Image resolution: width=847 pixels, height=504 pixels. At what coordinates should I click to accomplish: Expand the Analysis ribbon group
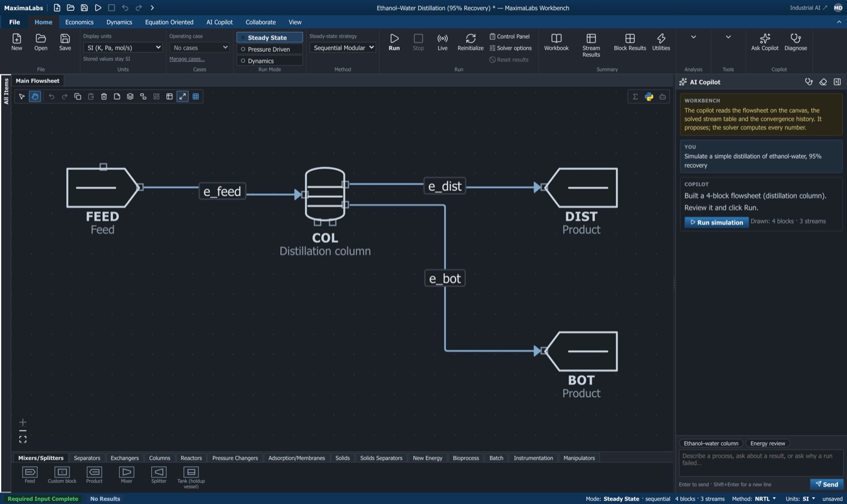point(693,37)
